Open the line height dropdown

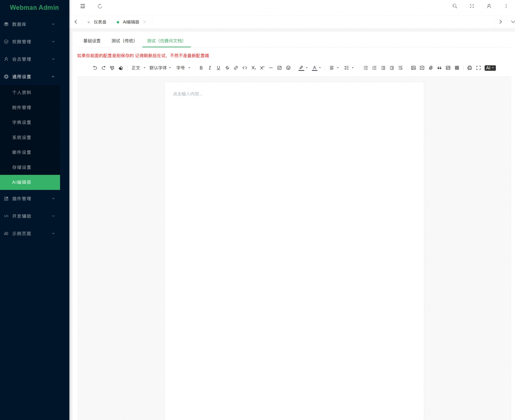[349, 68]
